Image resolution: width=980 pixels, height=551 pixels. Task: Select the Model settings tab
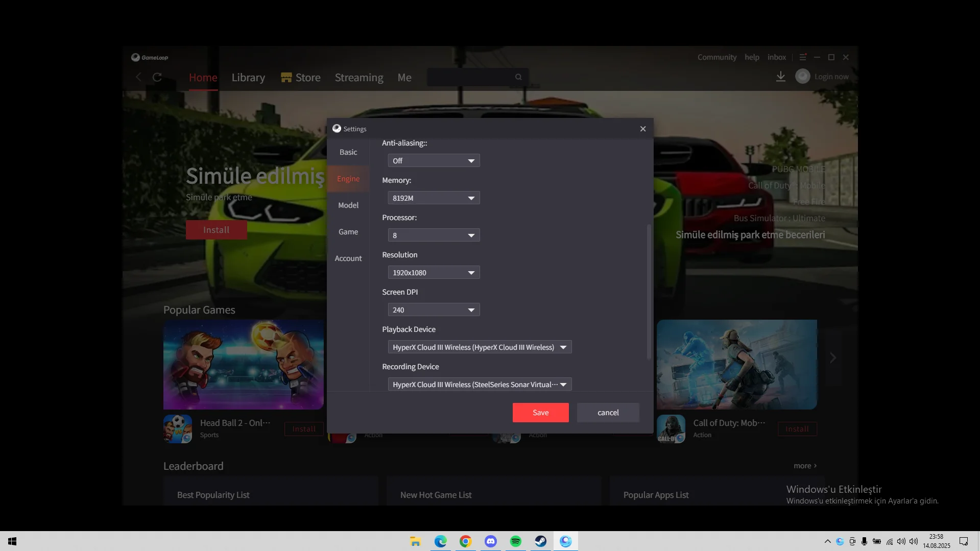coord(348,205)
